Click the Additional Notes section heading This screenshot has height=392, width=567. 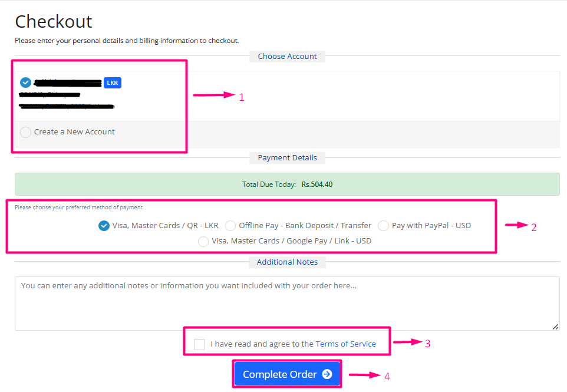[x=287, y=262]
